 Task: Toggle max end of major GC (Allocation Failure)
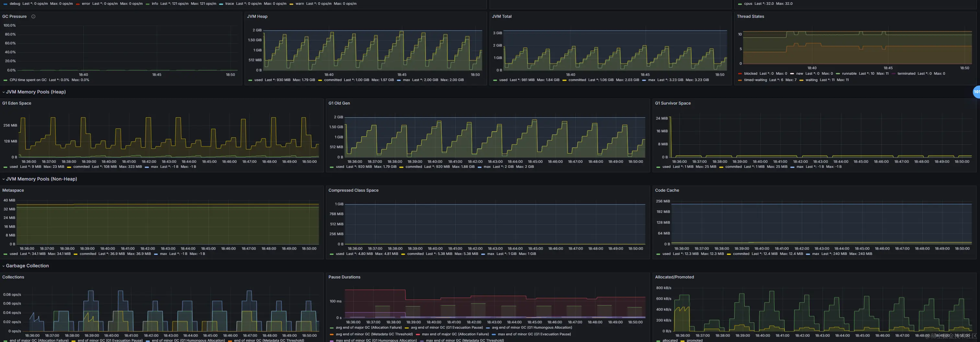click(x=455, y=335)
